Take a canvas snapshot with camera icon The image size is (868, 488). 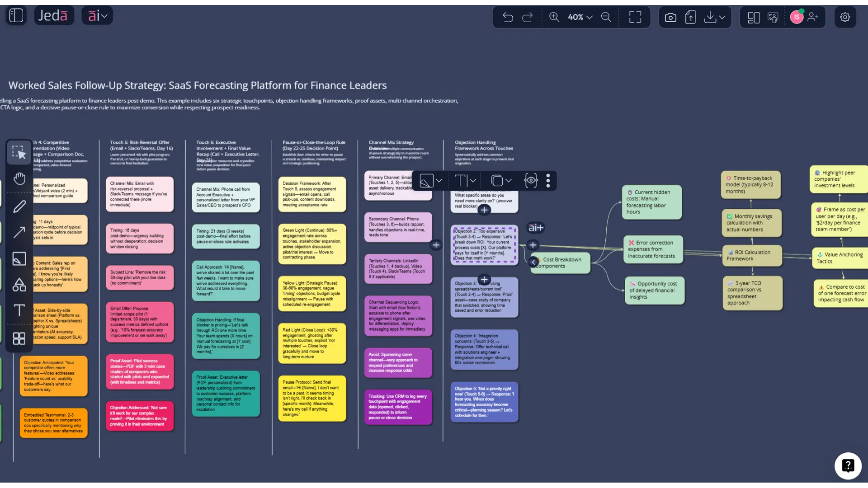click(x=670, y=17)
